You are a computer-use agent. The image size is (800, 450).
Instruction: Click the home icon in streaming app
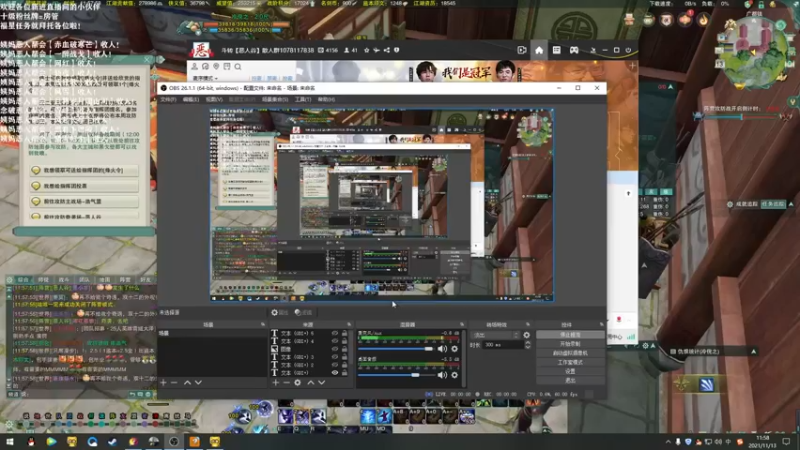pyautogui.click(x=539, y=50)
